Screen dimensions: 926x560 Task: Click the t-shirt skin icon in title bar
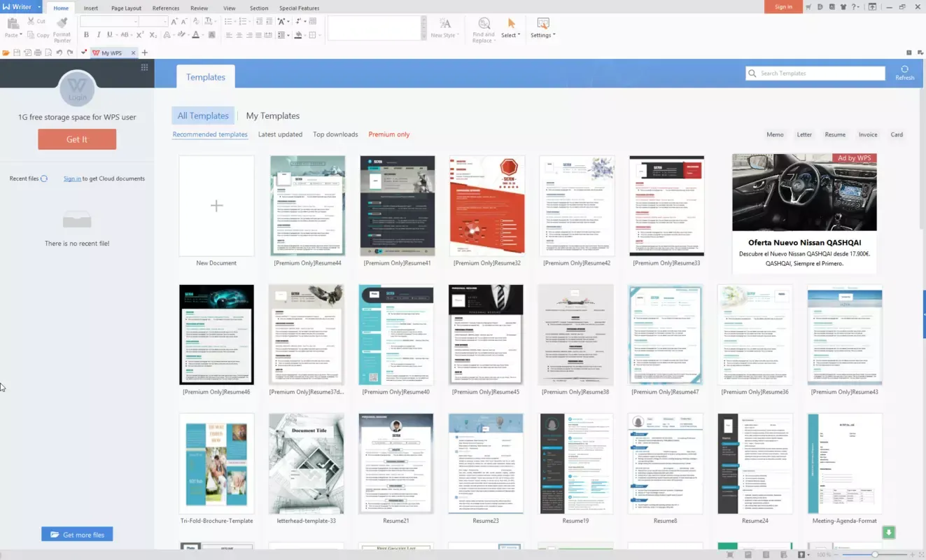coord(843,7)
